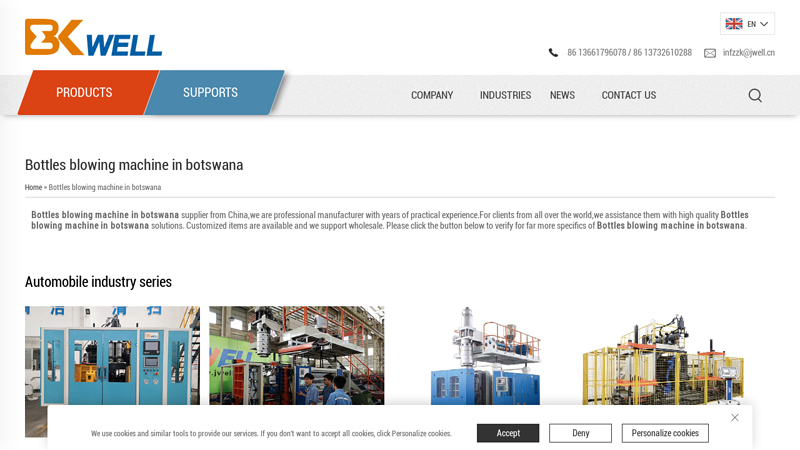Click phone number 86 13661796078
This screenshot has height=450, width=800.
click(x=596, y=53)
